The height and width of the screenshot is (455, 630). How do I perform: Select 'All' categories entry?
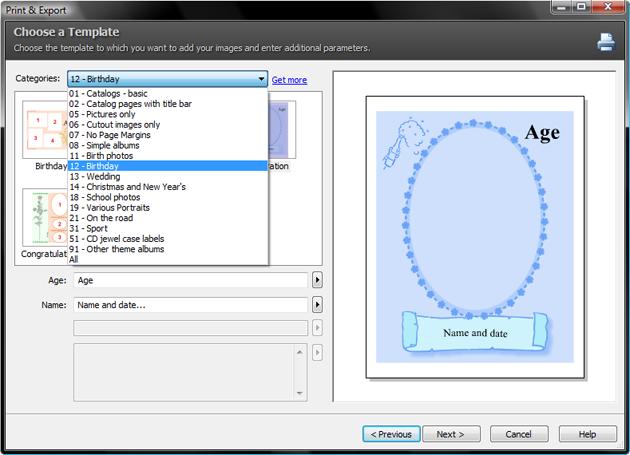pos(168,260)
